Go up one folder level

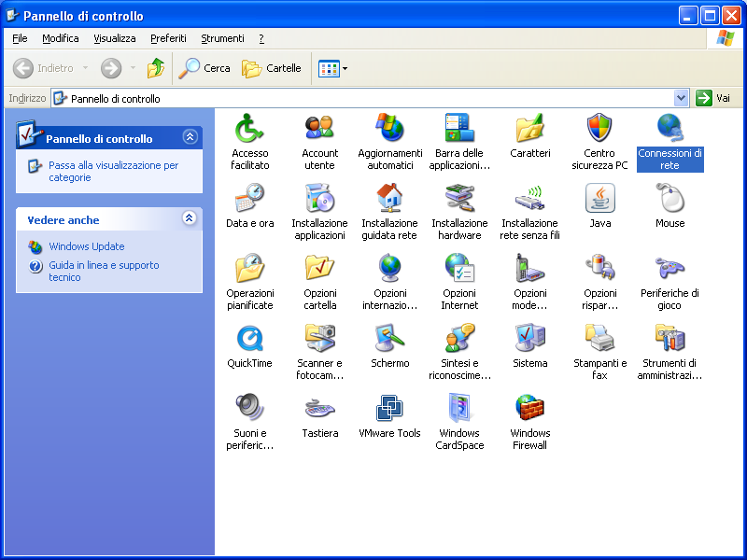pyautogui.click(x=156, y=68)
